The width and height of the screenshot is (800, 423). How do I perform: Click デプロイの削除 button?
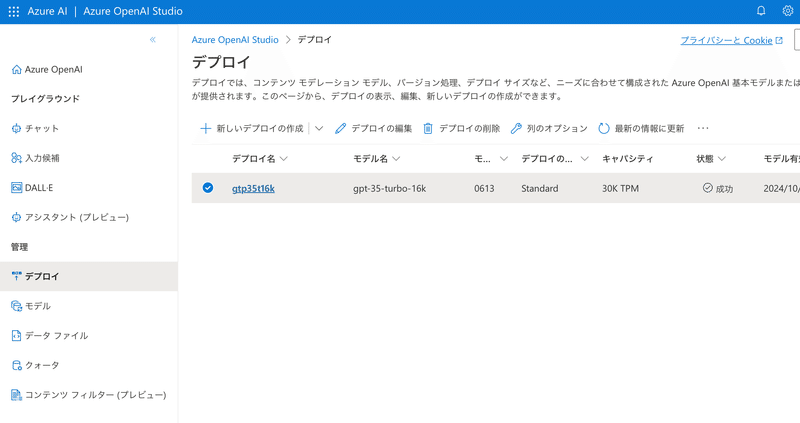[x=462, y=129]
